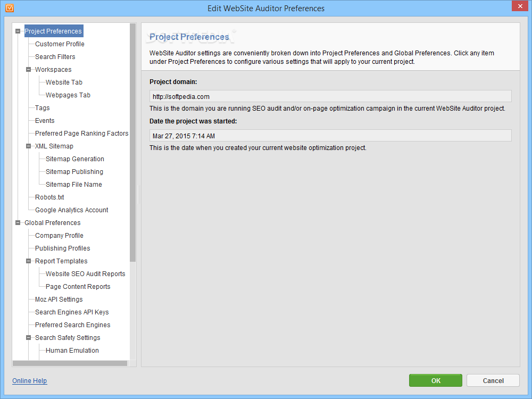Click the tree's horizontal scrollbar thumb

pos(70,363)
